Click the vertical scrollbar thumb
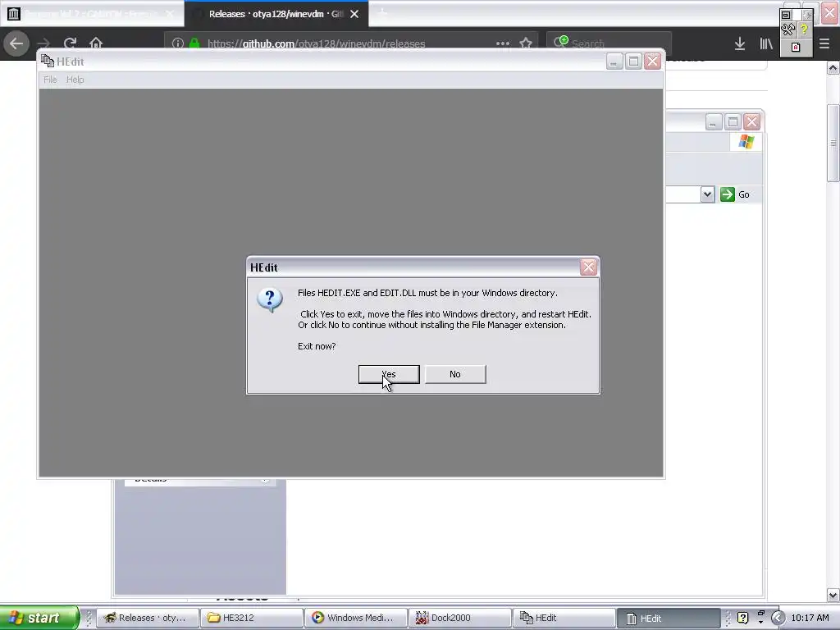Image resolution: width=840 pixels, height=630 pixels. 833,143
